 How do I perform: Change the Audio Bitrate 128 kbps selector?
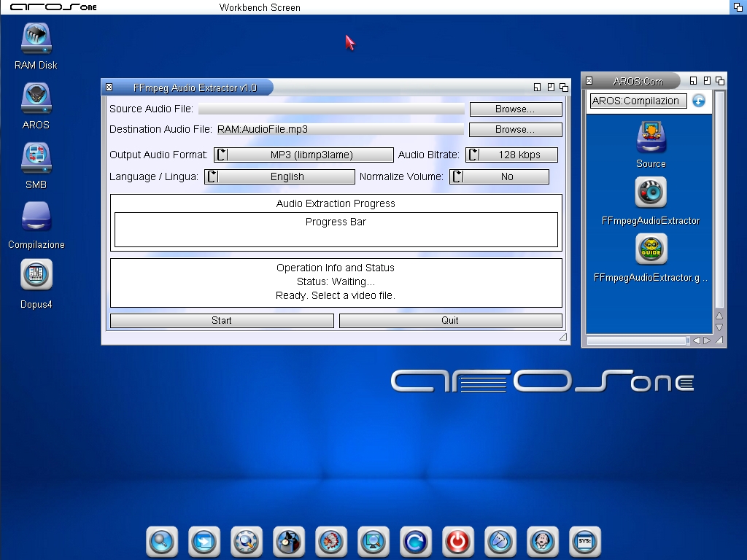[511, 155]
